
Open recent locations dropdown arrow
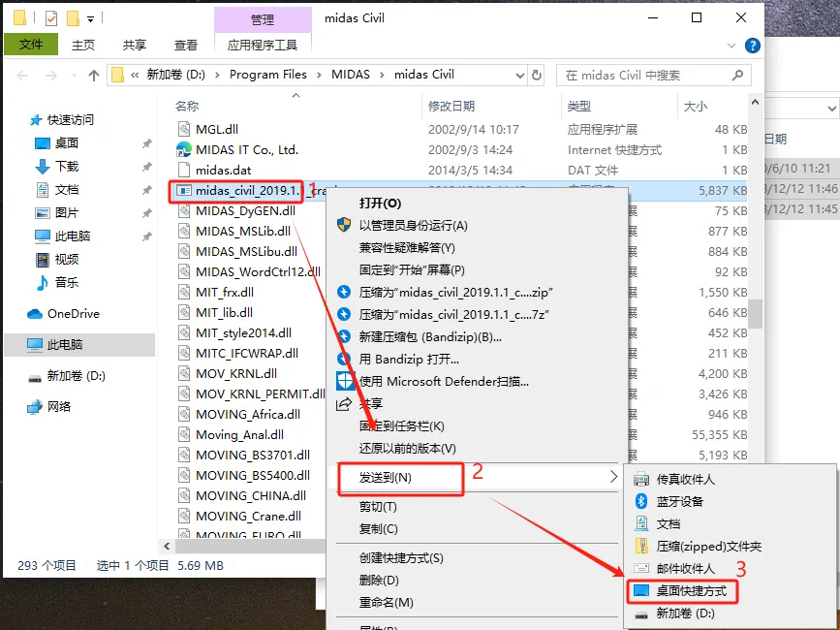point(74,76)
